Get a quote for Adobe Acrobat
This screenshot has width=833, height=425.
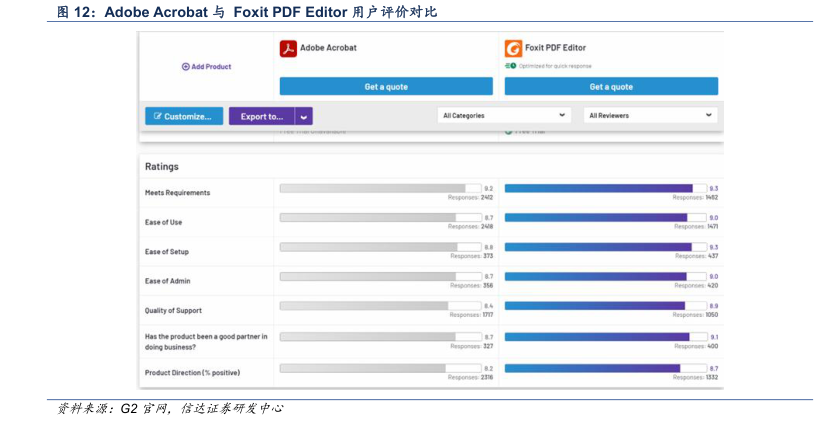coord(385,87)
